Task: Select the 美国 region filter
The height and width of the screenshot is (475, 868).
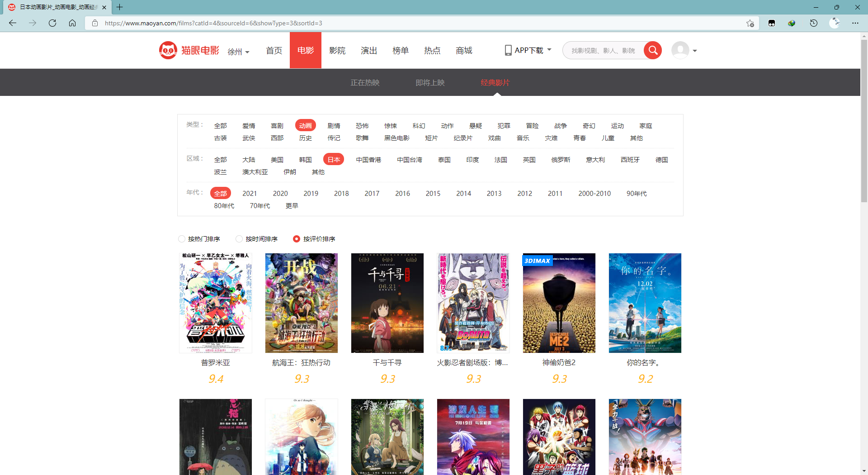Action: tap(277, 160)
